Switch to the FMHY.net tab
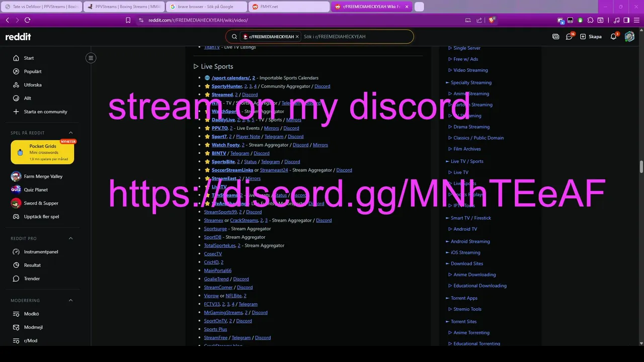This screenshot has height=362, width=644. pyautogui.click(x=289, y=7)
